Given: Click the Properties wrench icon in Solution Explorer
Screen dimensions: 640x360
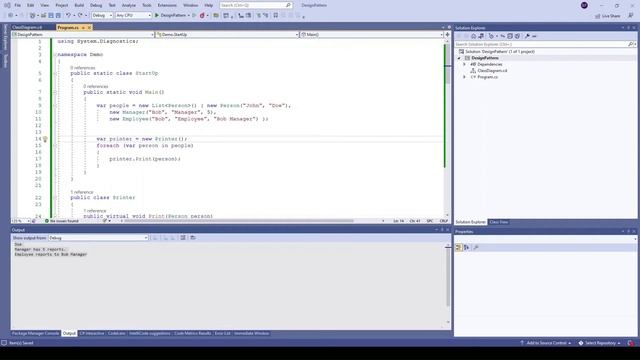Looking at the screenshot, I should pyautogui.click(x=527, y=36).
